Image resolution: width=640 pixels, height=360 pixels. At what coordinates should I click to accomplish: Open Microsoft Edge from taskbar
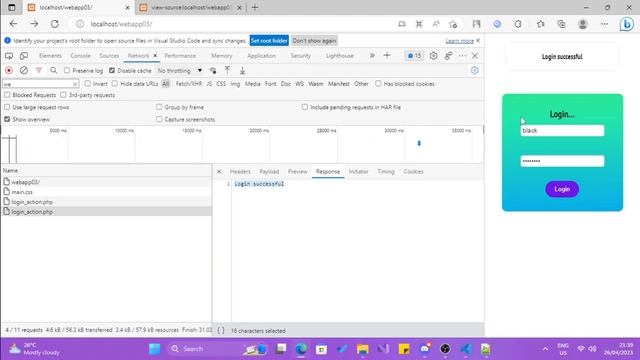pos(301,349)
